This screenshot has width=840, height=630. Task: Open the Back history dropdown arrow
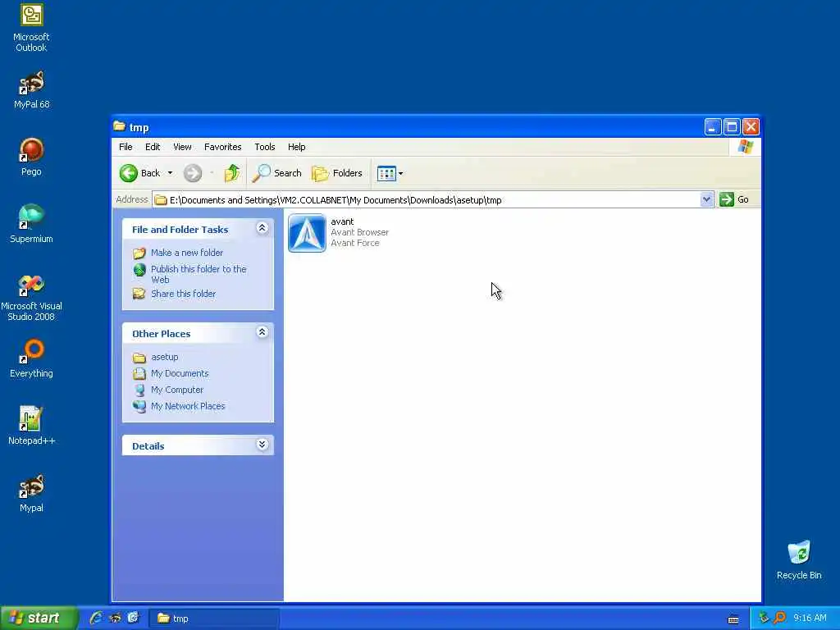coord(170,173)
